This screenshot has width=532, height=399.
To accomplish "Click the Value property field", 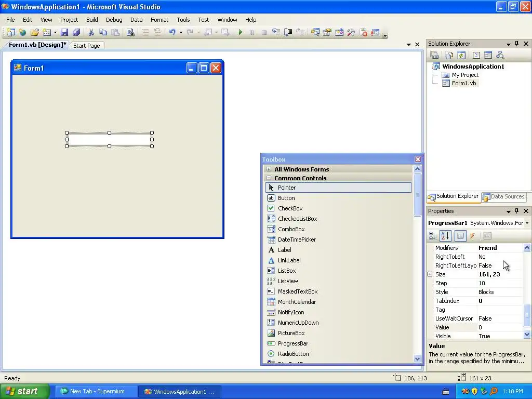I will point(500,327).
